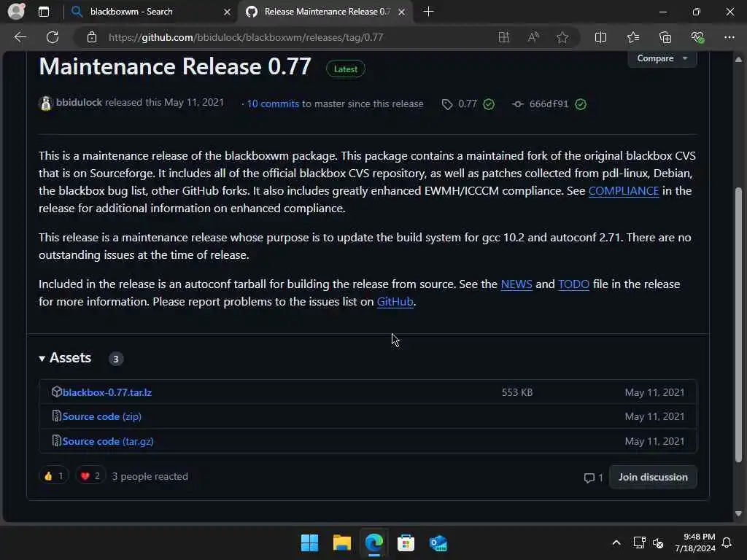
Task: Open the muted volume tray icon
Action: point(659,542)
